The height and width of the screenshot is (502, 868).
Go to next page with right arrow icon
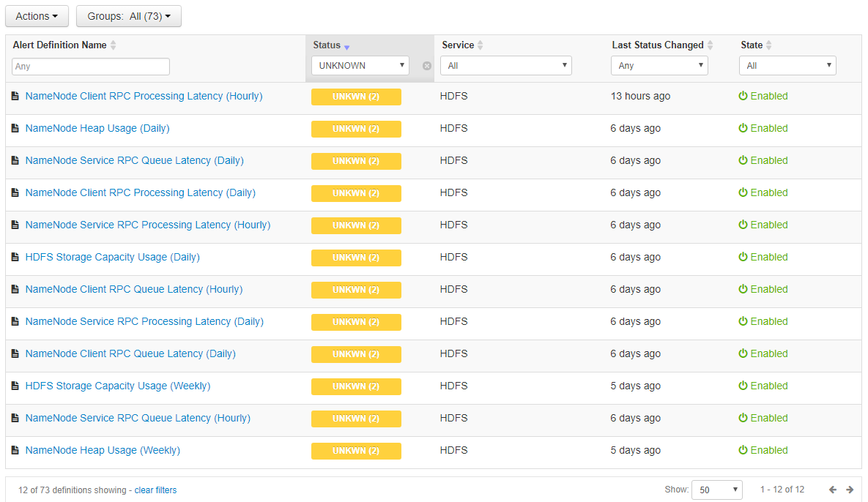tap(850, 490)
